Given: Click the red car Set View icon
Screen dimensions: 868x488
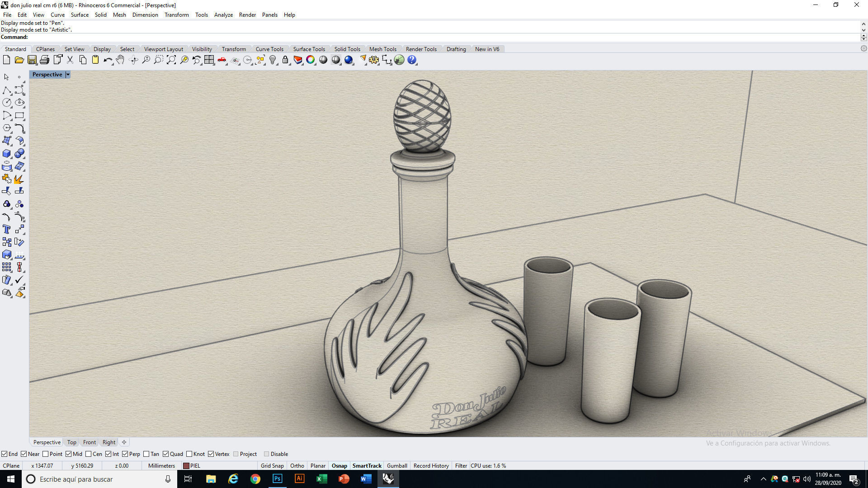Looking at the screenshot, I should 222,60.
